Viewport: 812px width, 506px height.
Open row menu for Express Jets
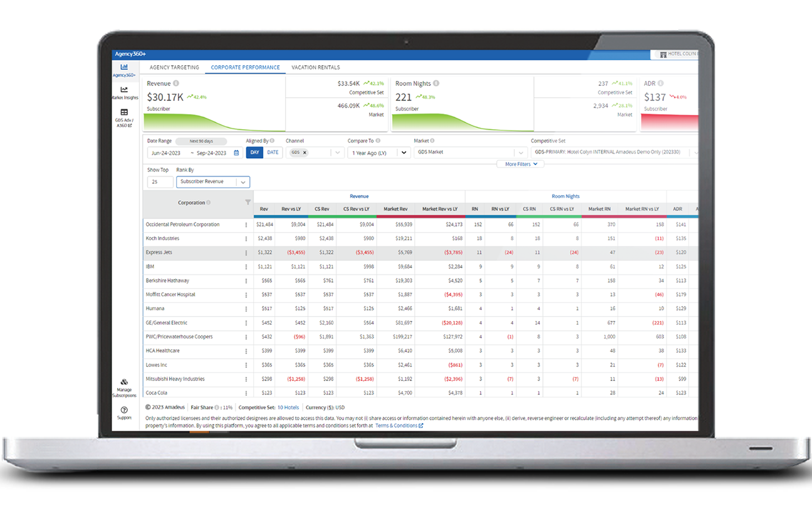click(246, 253)
